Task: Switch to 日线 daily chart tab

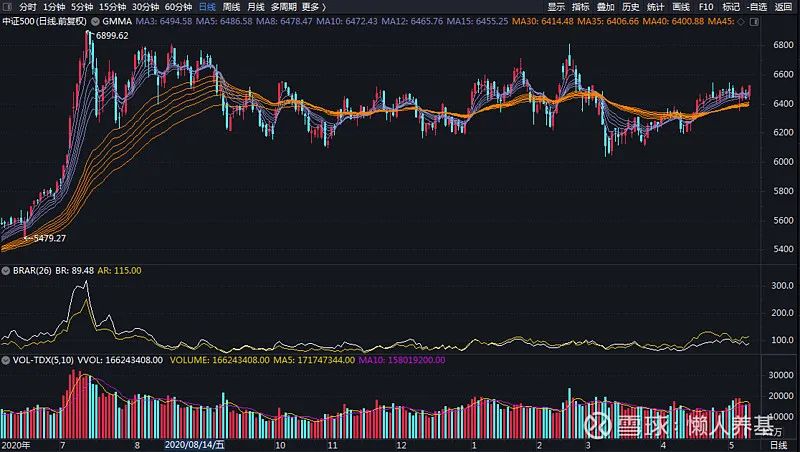Action: point(207,7)
